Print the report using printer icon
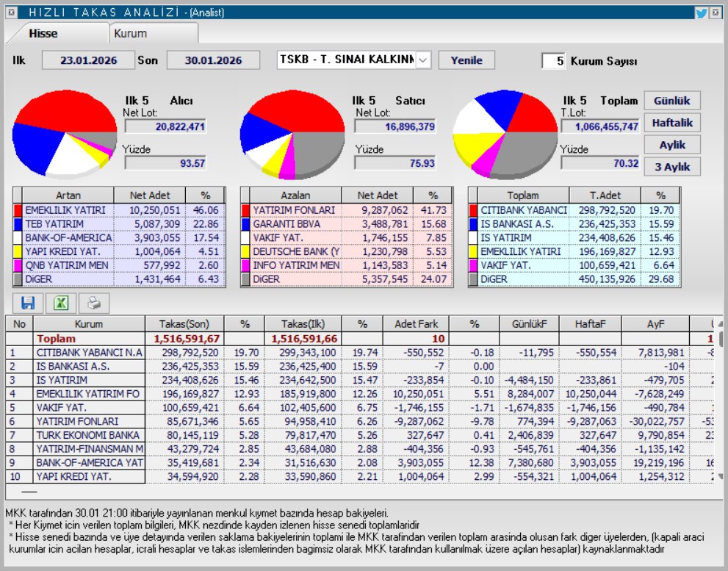The height and width of the screenshot is (571, 728). [94, 304]
